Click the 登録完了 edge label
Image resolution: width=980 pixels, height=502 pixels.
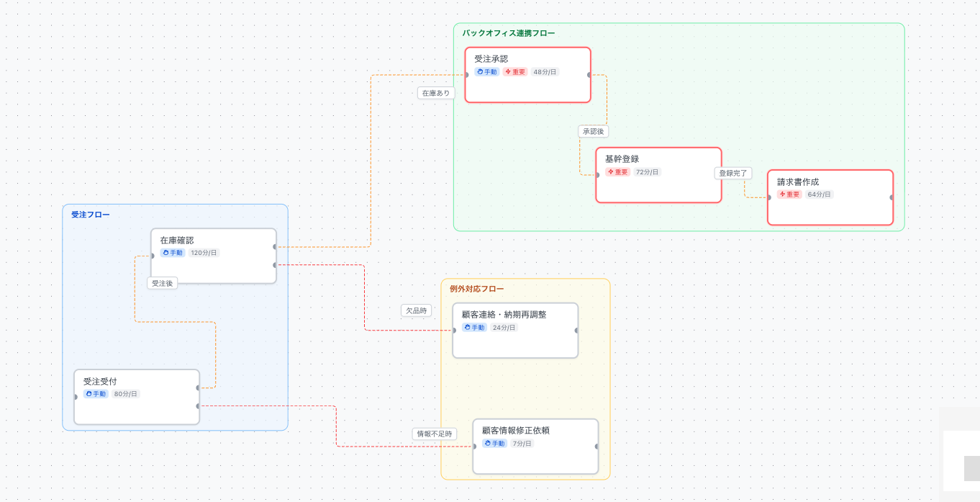733,173
